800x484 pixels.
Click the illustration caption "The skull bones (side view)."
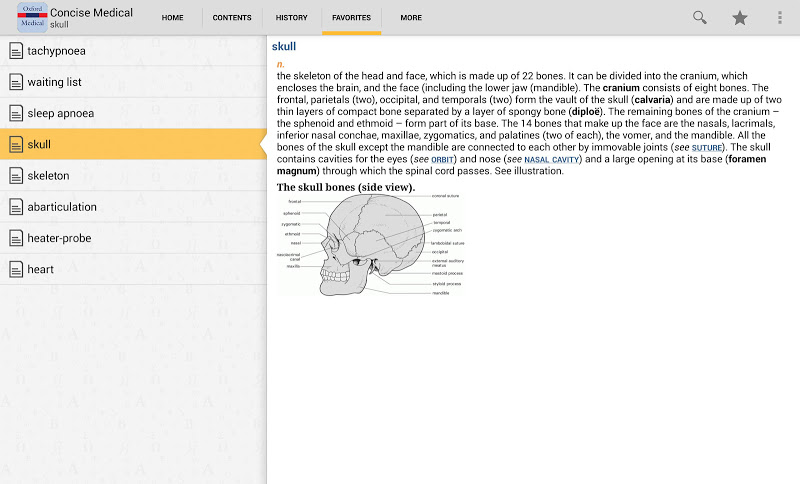coord(346,187)
